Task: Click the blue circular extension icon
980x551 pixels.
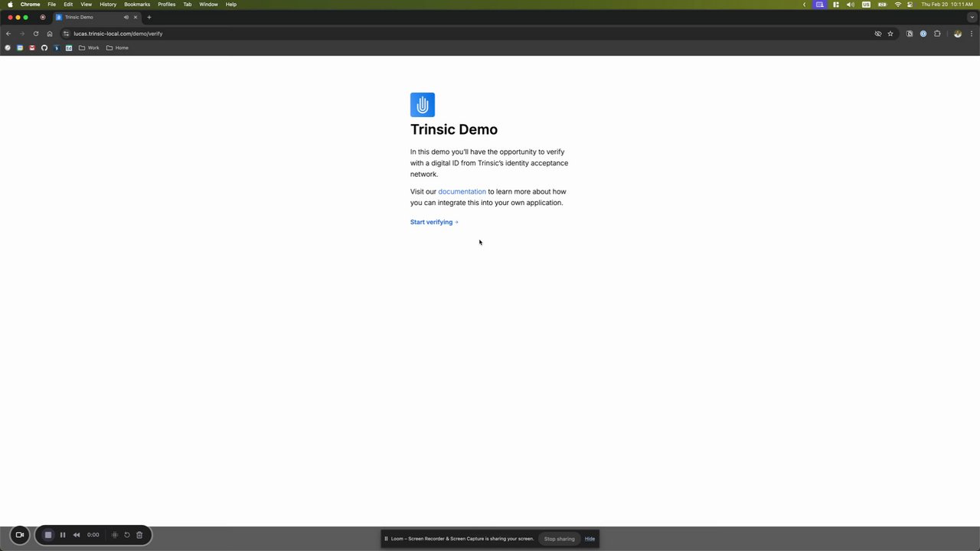Action: pos(923,34)
